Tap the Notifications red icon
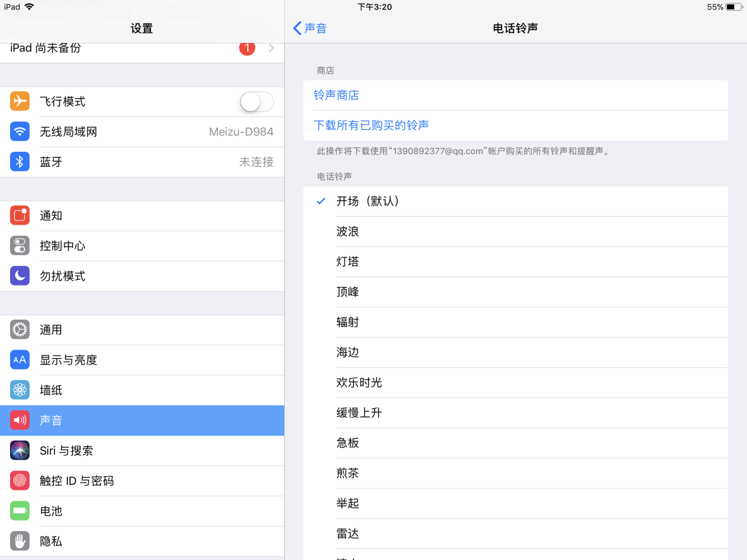The width and height of the screenshot is (747, 560). [x=20, y=216]
